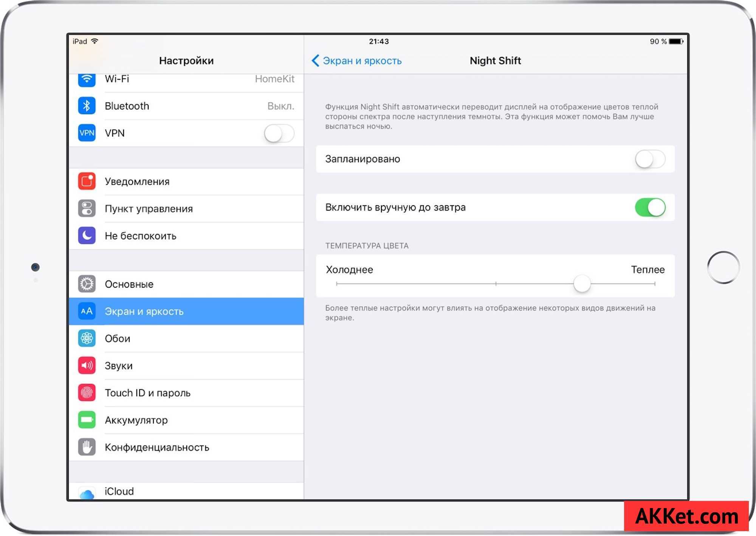Tap the Звуки speaker icon
Viewport: 756px width, 536px height.
pos(87,366)
